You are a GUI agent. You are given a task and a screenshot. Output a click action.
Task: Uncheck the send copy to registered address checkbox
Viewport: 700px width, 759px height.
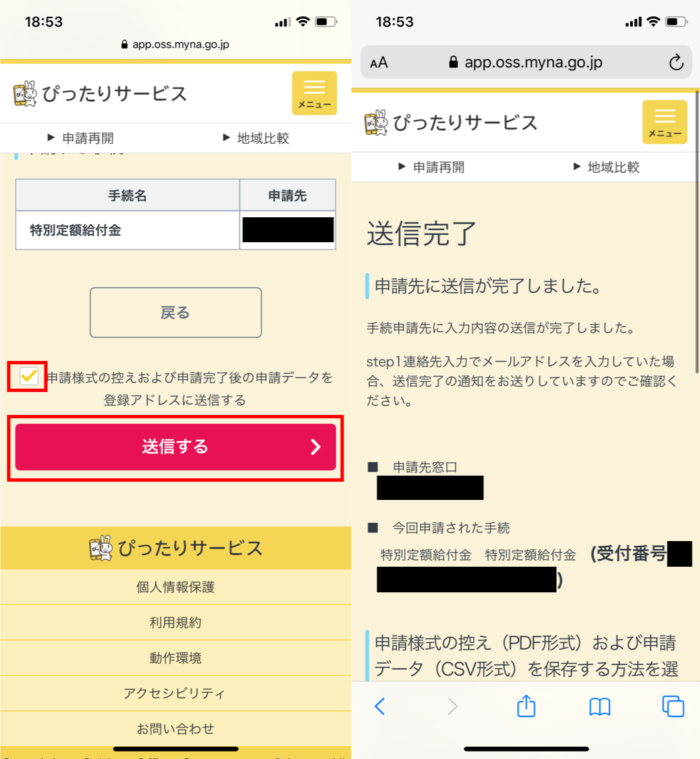coord(28,376)
